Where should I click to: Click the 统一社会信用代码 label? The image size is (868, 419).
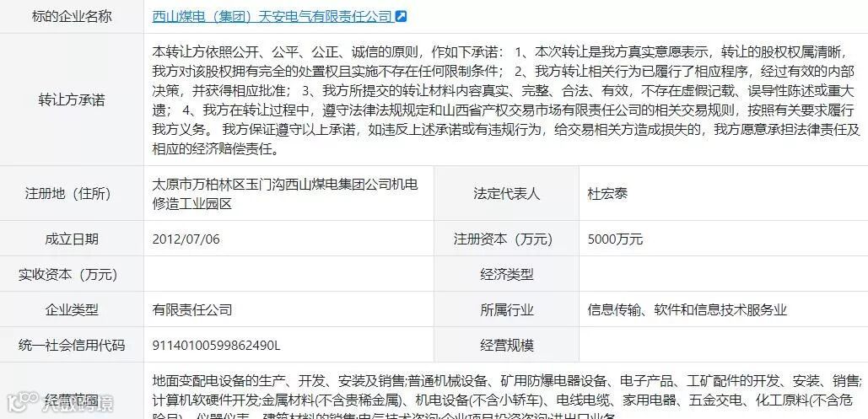click(72, 346)
